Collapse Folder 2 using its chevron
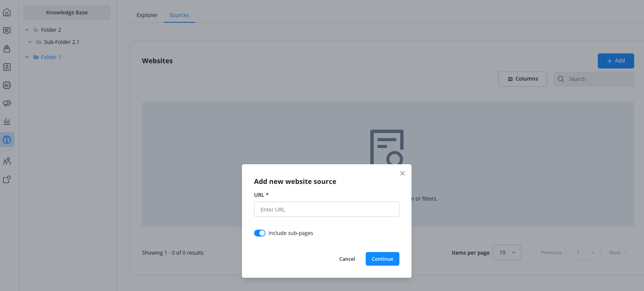Screen dimensions: 644x291 pos(27,30)
